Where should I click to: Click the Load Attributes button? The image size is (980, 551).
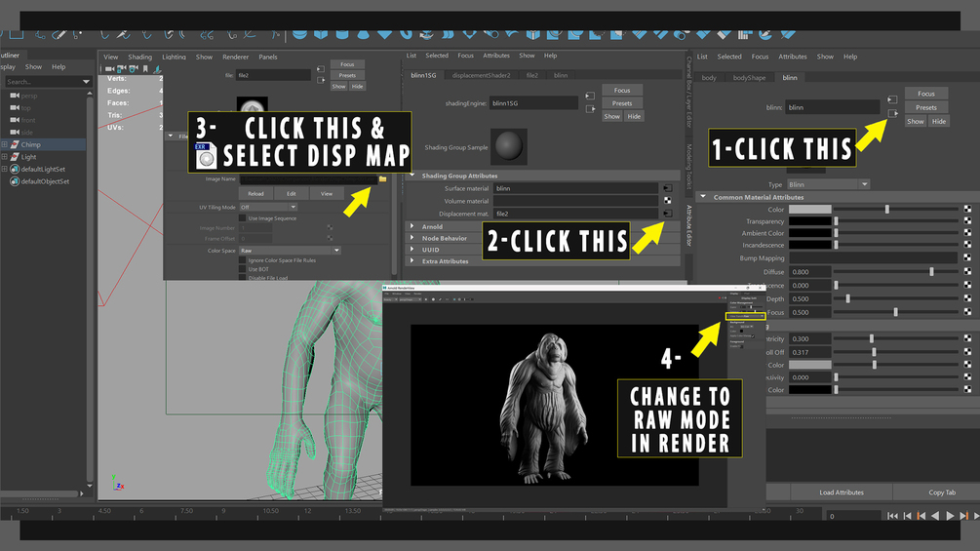842,492
